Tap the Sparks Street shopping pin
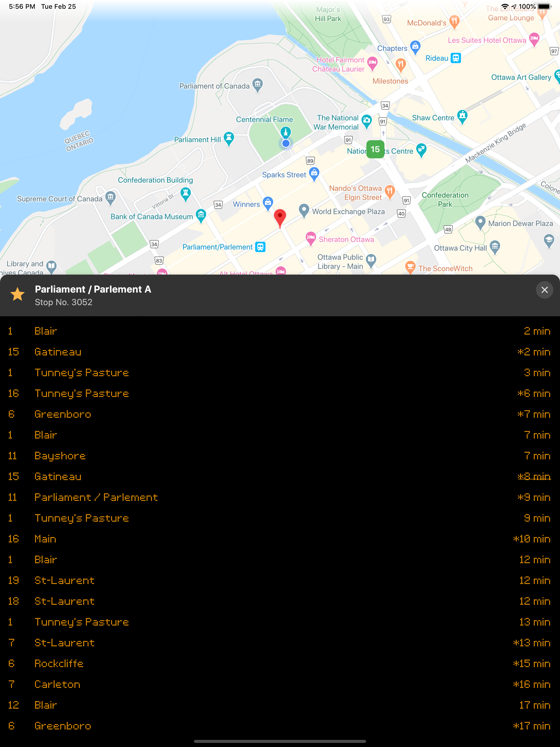560x747 pixels. pyautogui.click(x=314, y=174)
